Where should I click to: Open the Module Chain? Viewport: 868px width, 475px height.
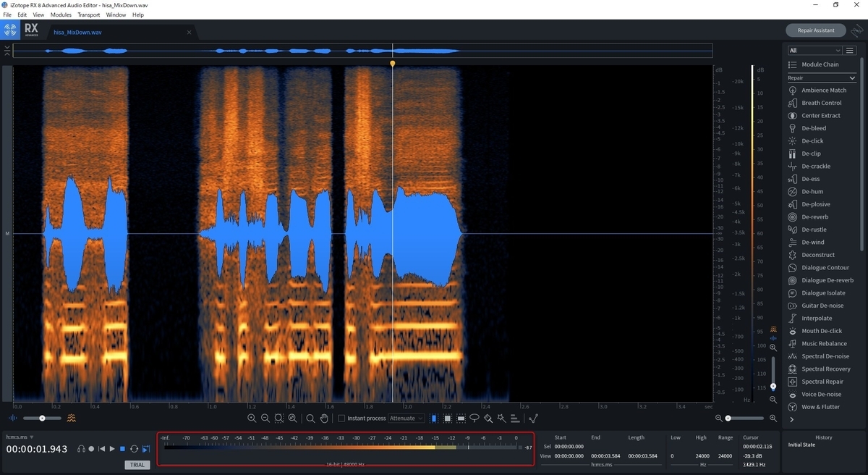pyautogui.click(x=822, y=64)
